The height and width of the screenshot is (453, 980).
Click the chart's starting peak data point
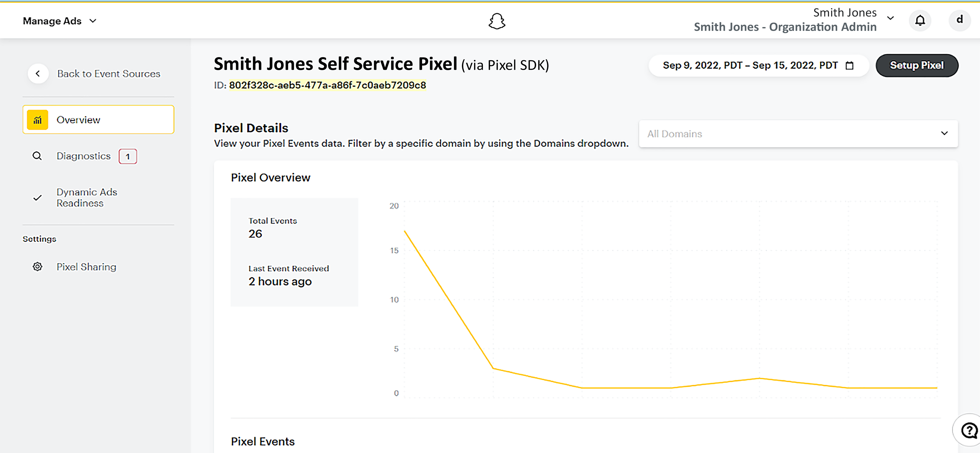404,231
